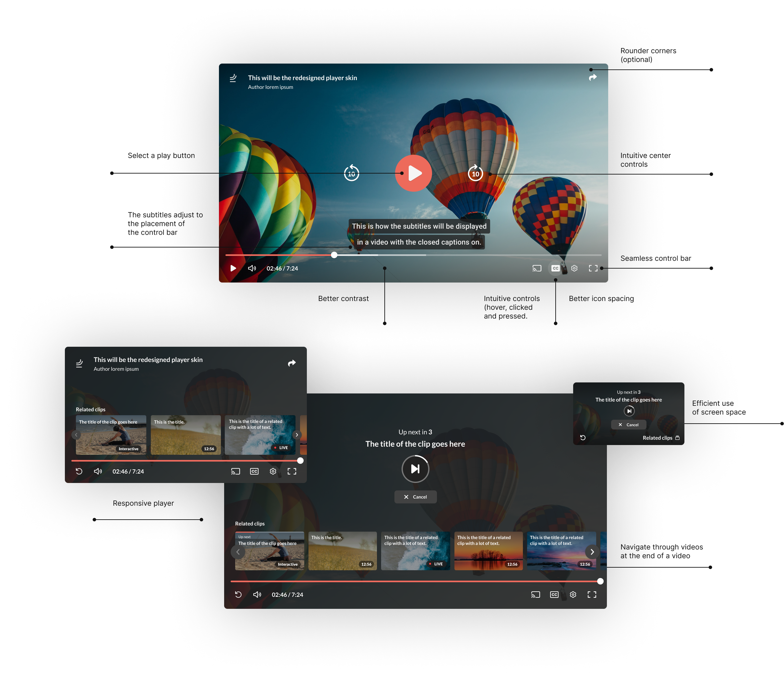The height and width of the screenshot is (675, 784).
Task: Click logo icon in small responsive player
Action: coord(79,364)
